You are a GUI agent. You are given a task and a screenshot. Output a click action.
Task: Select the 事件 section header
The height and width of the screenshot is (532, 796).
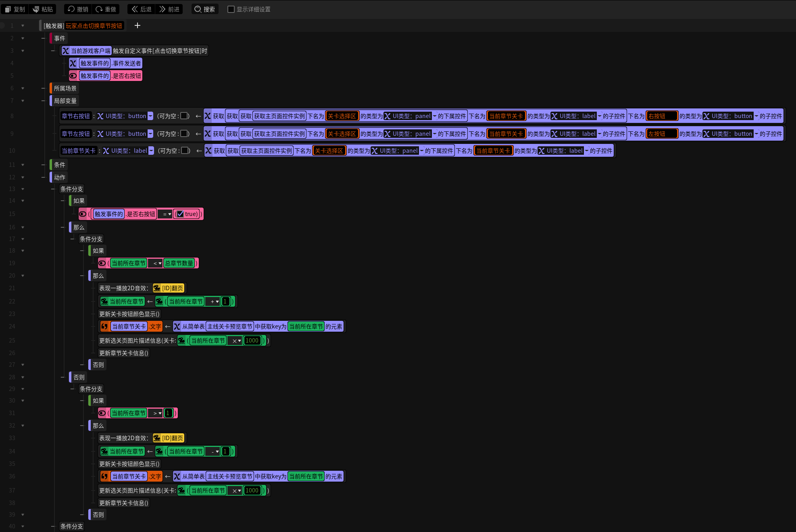[x=60, y=38]
